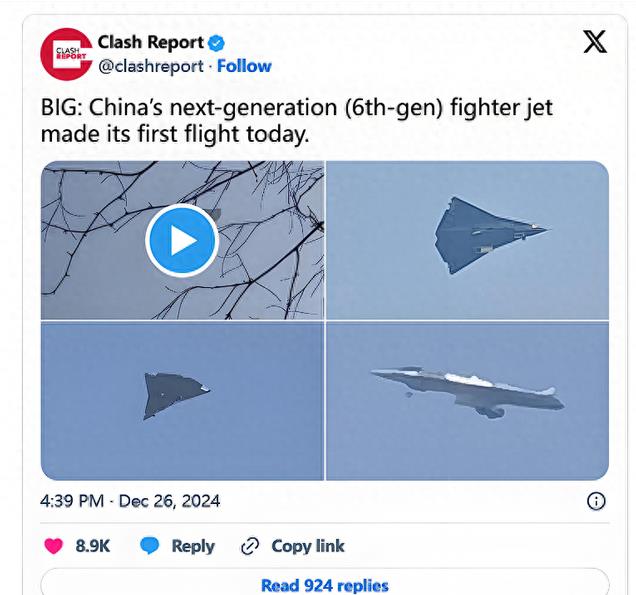Click the X logo icon
Screen dimensions: 636x595
[595, 41]
